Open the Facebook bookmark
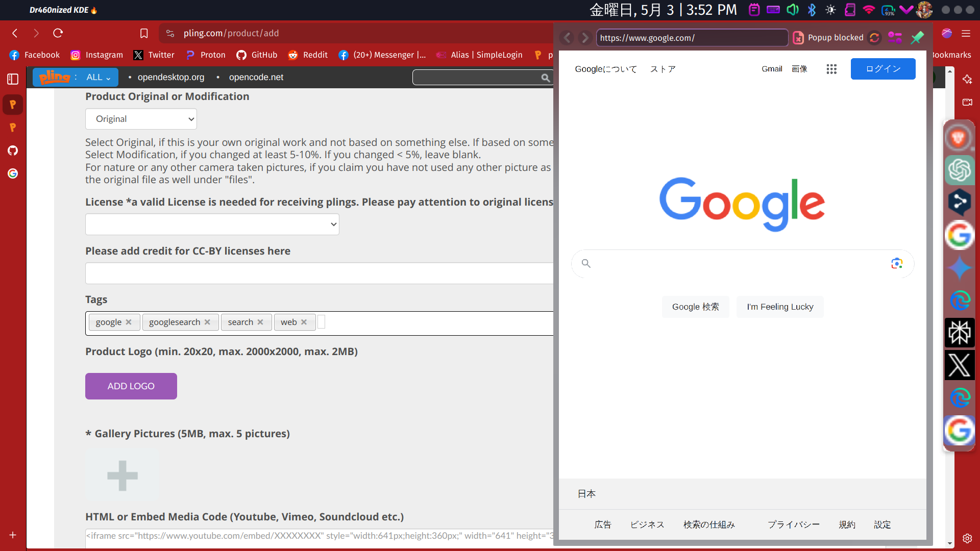The image size is (980, 551). click(x=34, y=55)
